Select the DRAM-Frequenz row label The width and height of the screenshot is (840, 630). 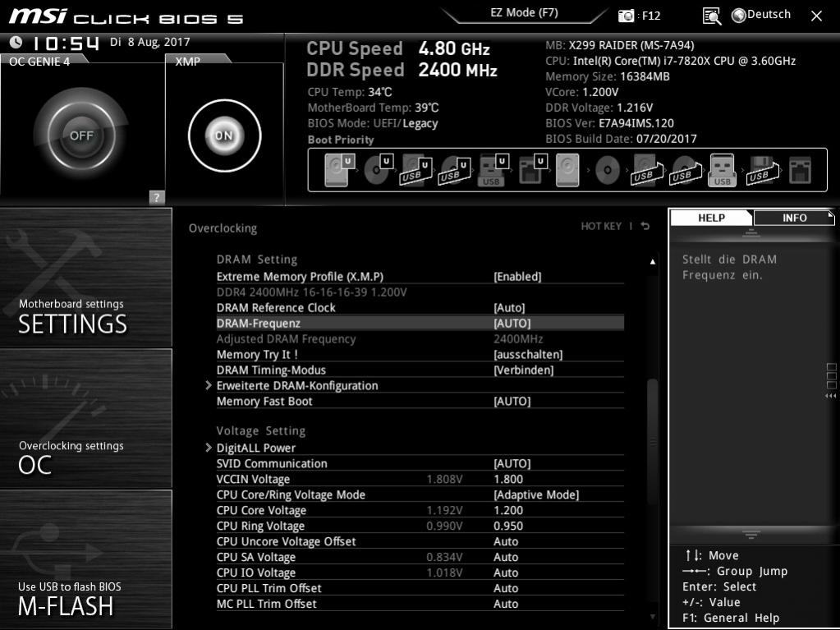click(x=258, y=323)
